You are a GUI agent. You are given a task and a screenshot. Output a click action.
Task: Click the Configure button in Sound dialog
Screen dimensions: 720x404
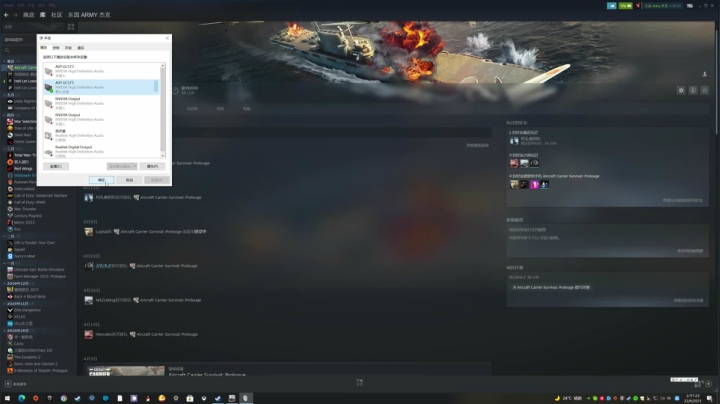[x=56, y=166]
